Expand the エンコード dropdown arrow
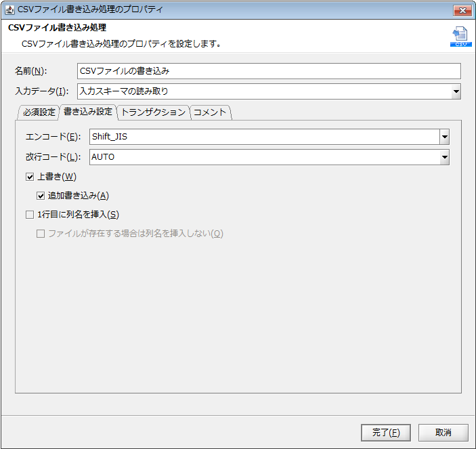476x449 pixels. (444, 137)
